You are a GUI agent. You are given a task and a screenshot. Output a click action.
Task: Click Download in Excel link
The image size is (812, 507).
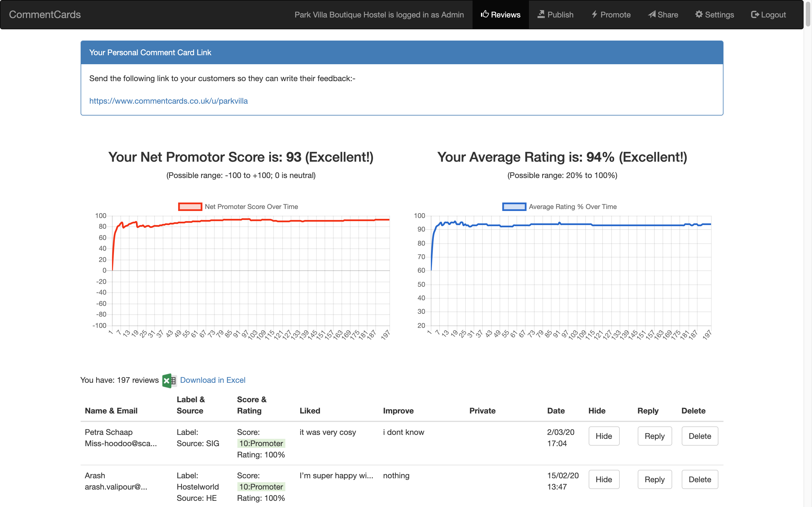212,380
